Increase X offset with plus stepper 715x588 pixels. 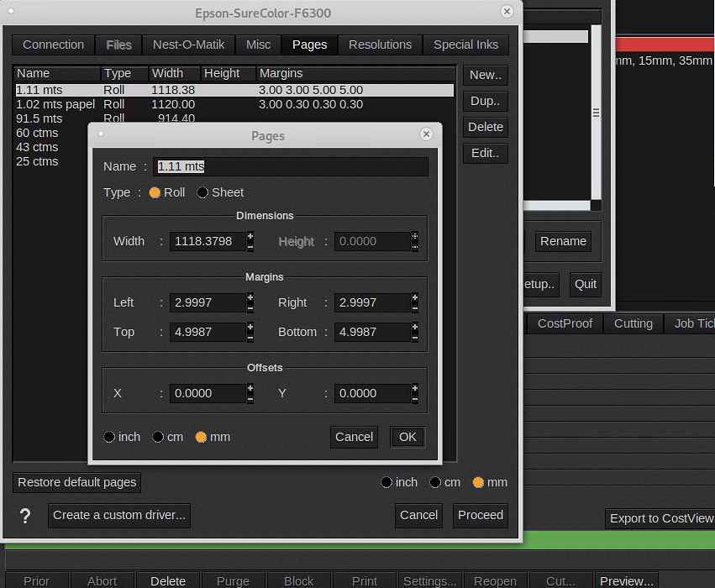250,388
